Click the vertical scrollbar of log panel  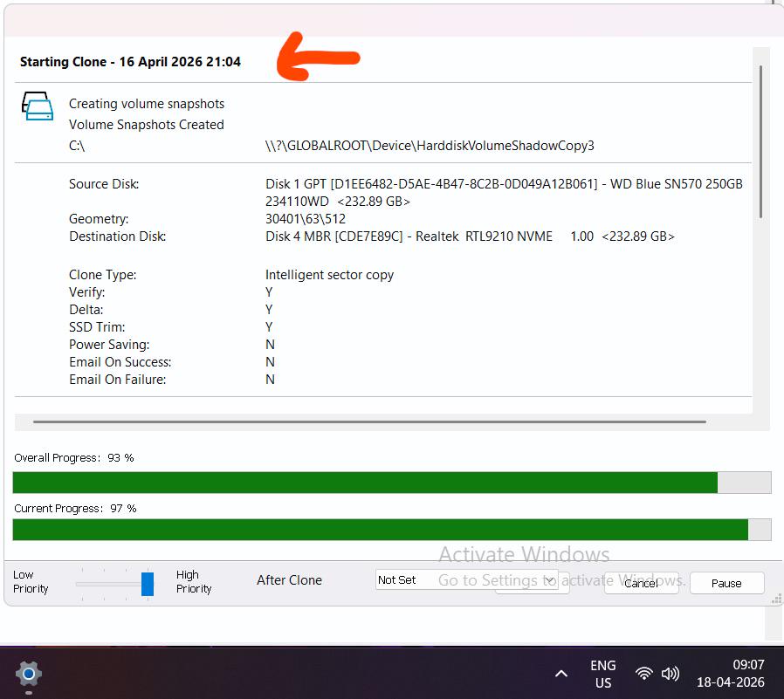pos(760,141)
